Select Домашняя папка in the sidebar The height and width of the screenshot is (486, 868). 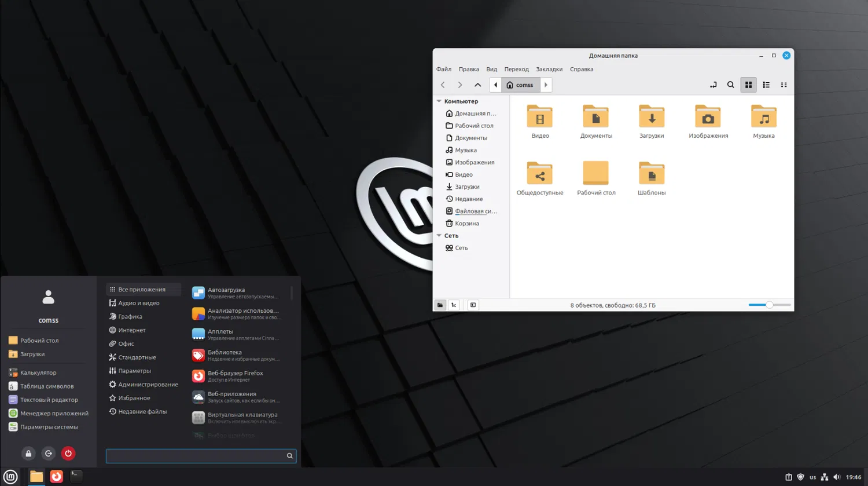click(471, 114)
